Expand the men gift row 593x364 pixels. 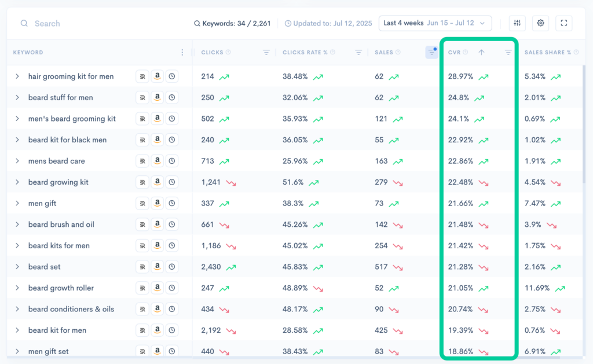point(17,203)
